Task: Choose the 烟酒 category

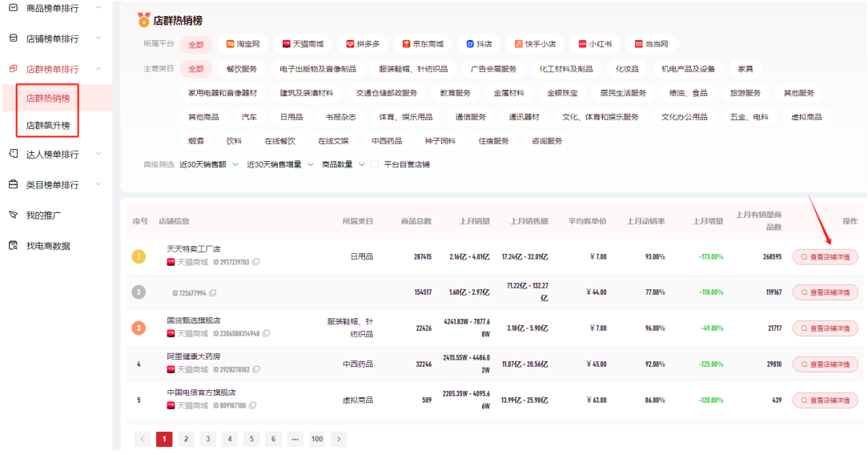Action: [196, 141]
